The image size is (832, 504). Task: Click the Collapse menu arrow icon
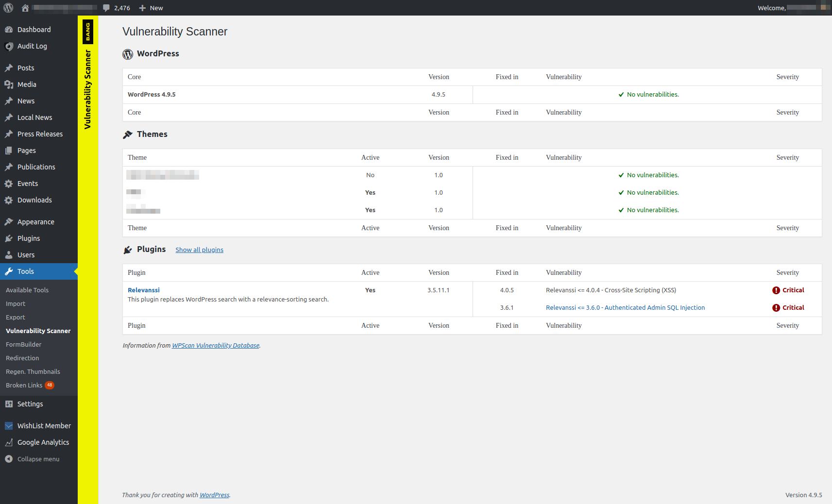click(x=9, y=459)
